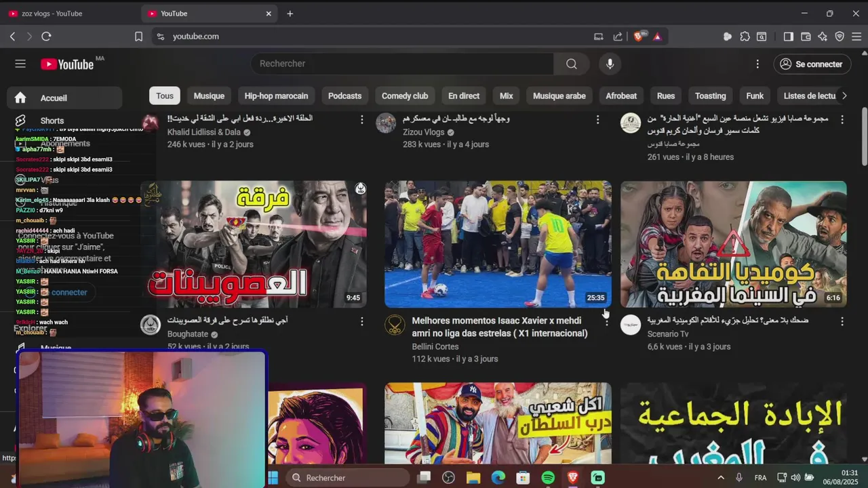This screenshot has width=868, height=488.
Task: Select the Rues filter chip
Action: click(666, 96)
